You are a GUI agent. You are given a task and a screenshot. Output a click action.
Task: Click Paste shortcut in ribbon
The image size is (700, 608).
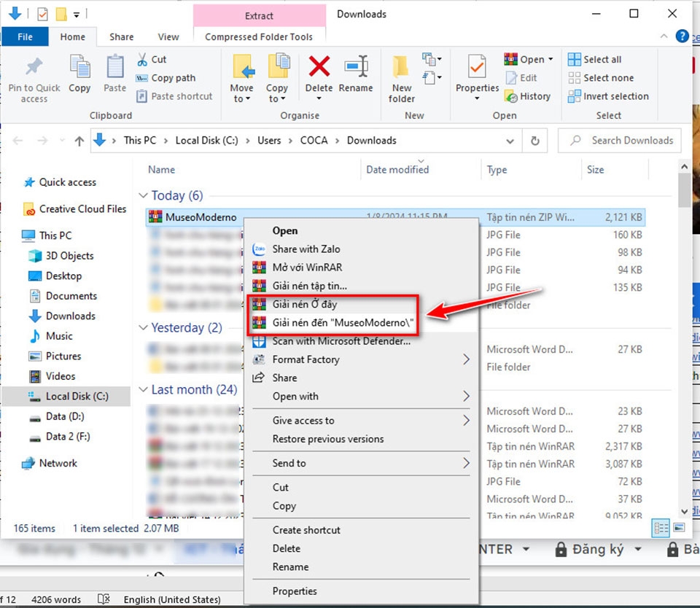(174, 96)
